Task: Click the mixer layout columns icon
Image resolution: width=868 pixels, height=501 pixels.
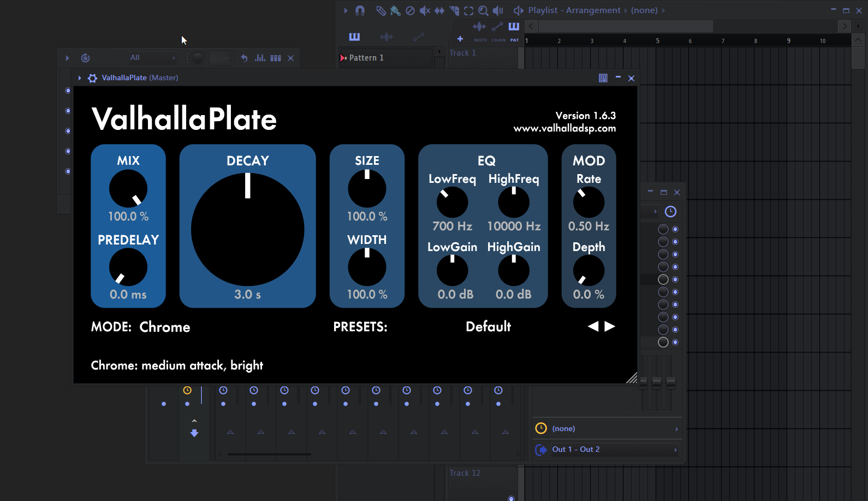Action: (276, 58)
